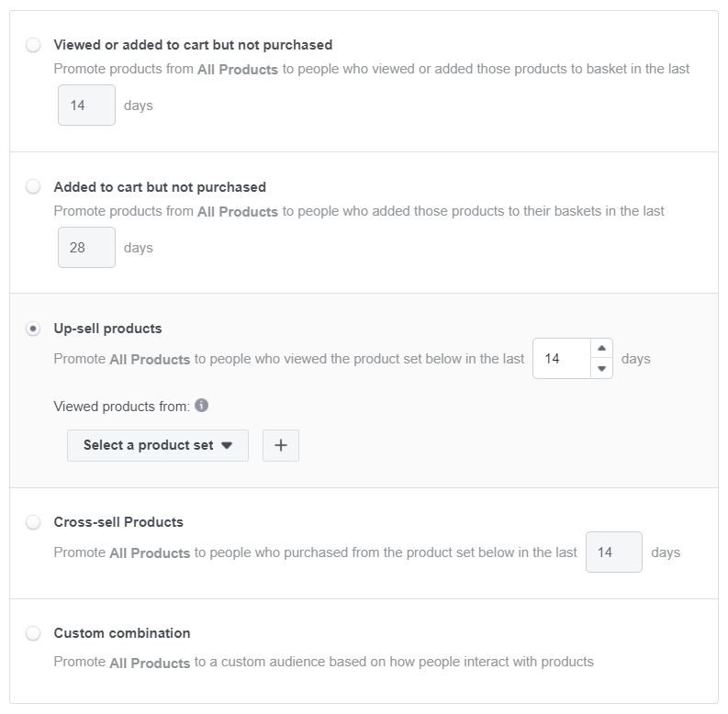Click the Up-sell products heading label
This screenshot has height=714, width=728.
[107, 329]
